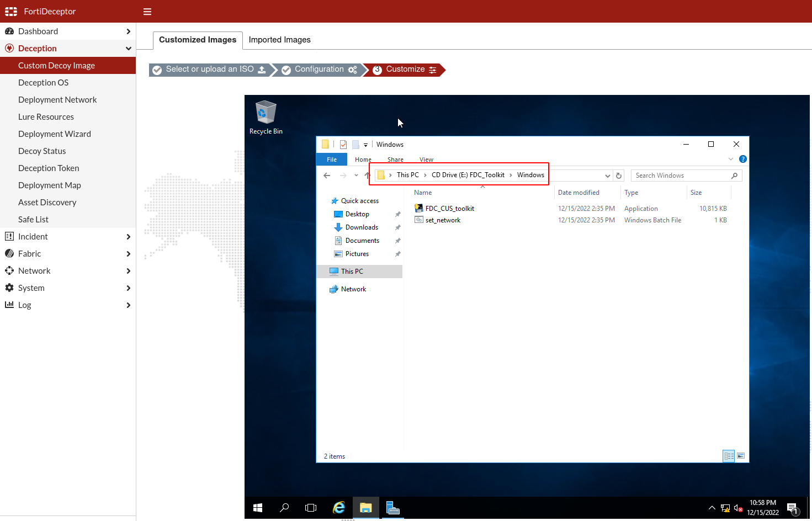
Task: Switch to the Imported Images tab
Action: (279, 39)
